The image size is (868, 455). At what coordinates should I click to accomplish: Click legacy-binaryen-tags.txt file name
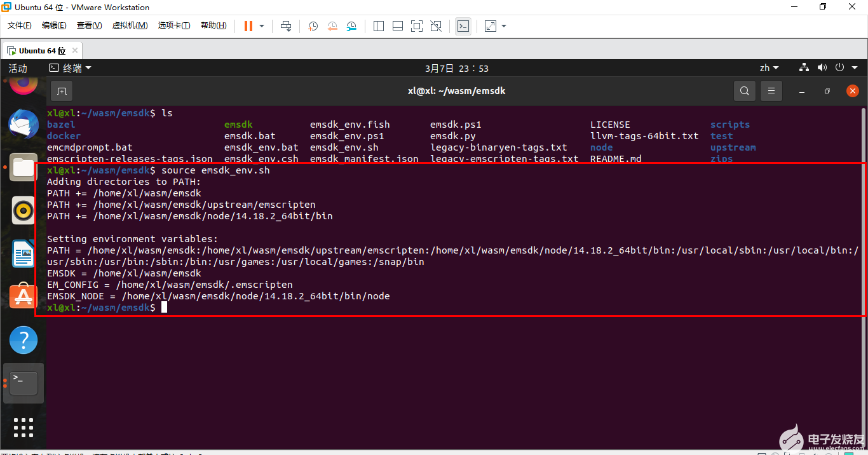(x=499, y=147)
